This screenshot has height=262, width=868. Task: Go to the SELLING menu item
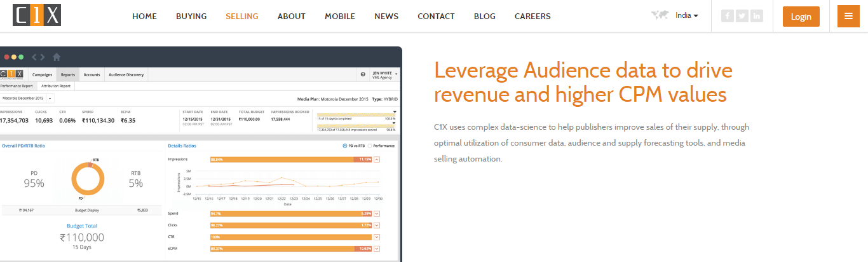(241, 17)
